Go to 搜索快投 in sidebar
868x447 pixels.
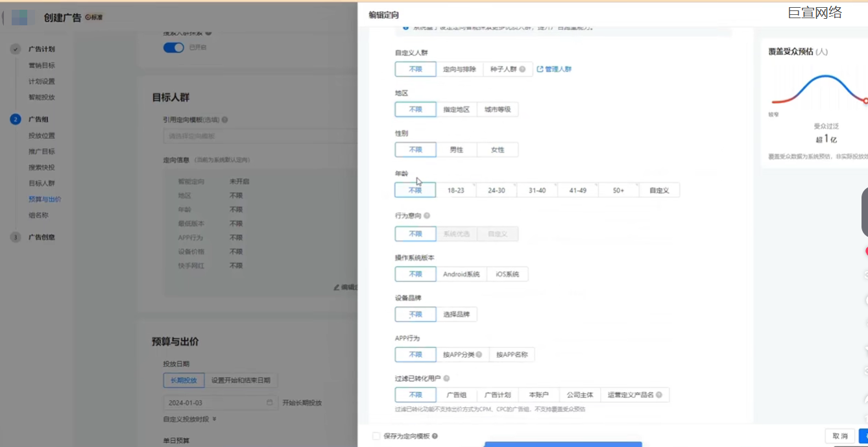click(x=42, y=167)
